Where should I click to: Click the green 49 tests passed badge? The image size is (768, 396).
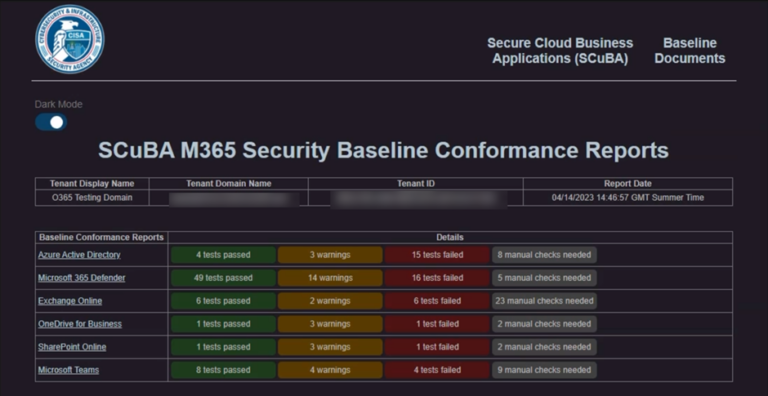[x=223, y=278]
